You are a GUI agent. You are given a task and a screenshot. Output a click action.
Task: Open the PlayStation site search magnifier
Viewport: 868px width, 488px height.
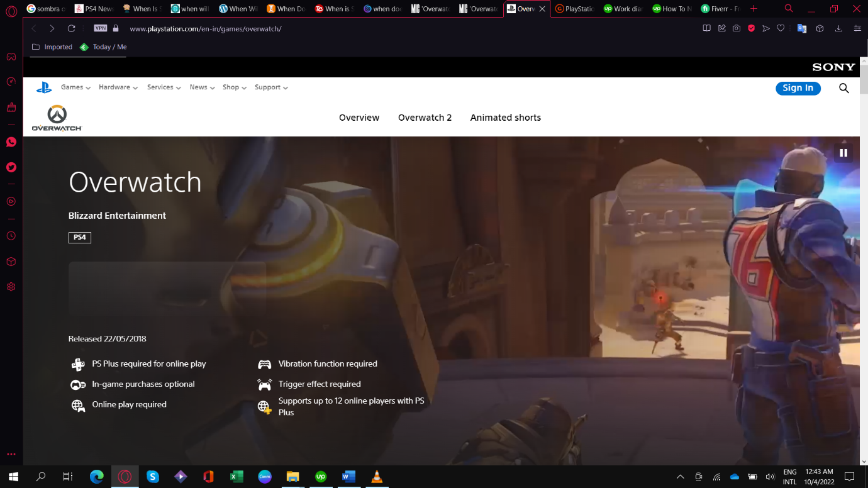pyautogui.click(x=844, y=88)
